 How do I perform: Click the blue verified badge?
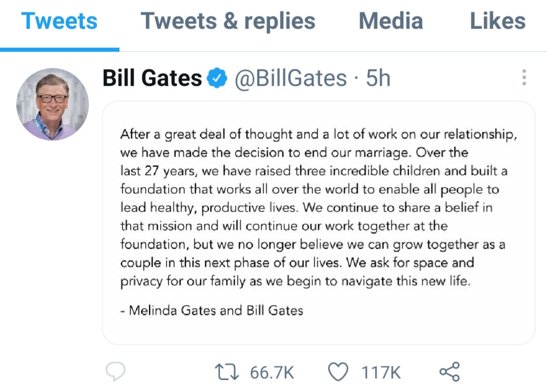click(x=217, y=78)
